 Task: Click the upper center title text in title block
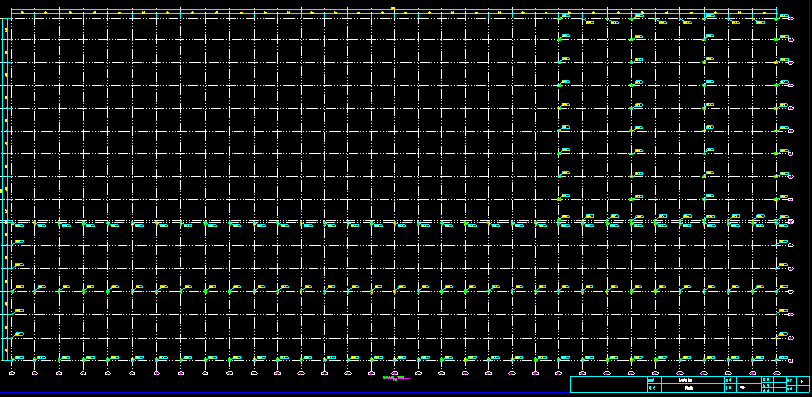(685, 380)
